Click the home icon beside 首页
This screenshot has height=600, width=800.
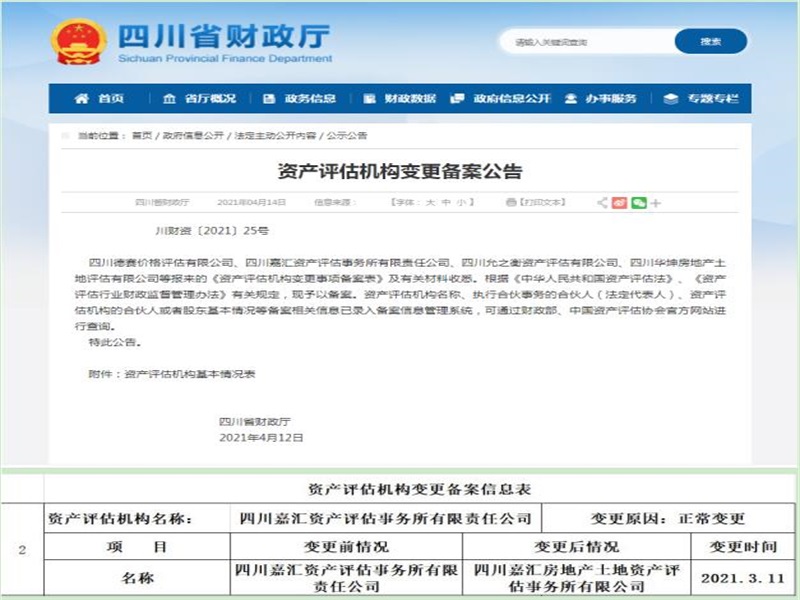(x=82, y=98)
